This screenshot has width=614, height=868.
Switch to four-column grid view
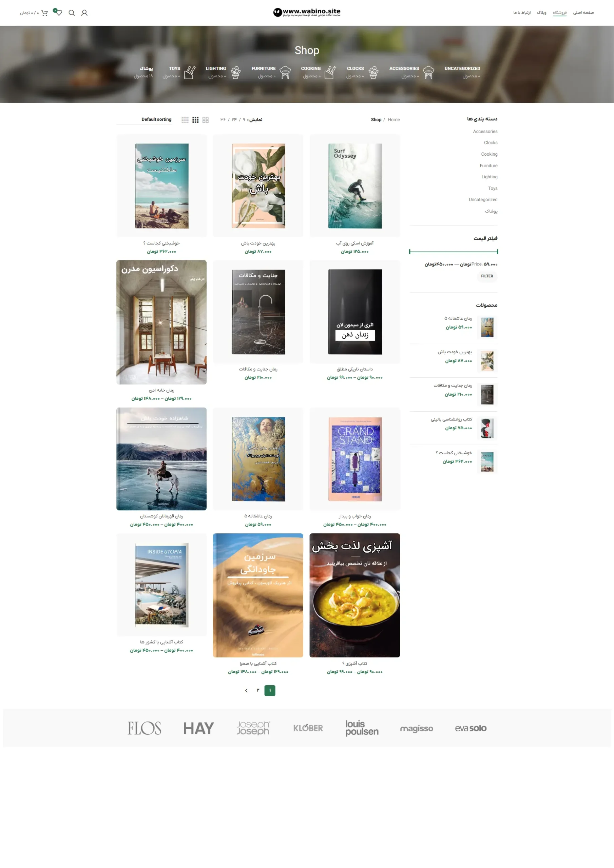pos(185,120)
